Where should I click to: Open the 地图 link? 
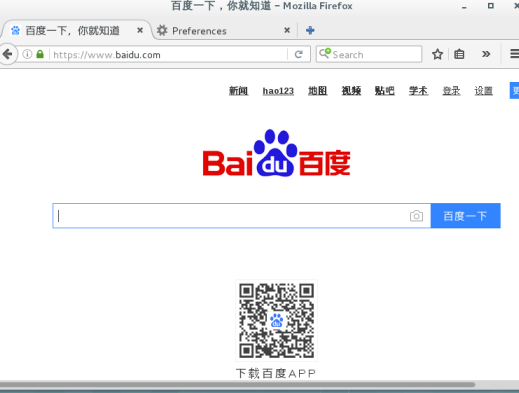(317, 91)
